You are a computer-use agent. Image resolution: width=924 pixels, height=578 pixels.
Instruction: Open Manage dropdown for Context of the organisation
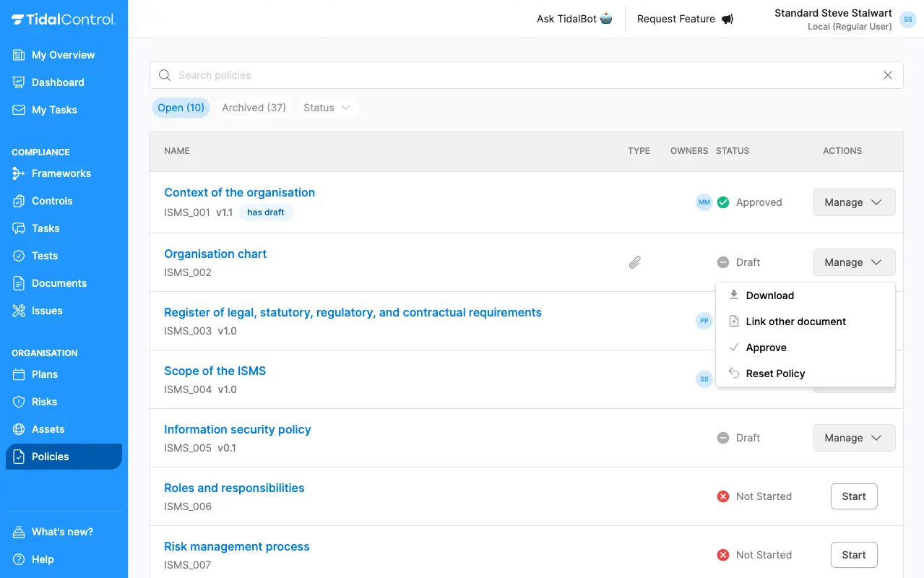click(854, 202)
